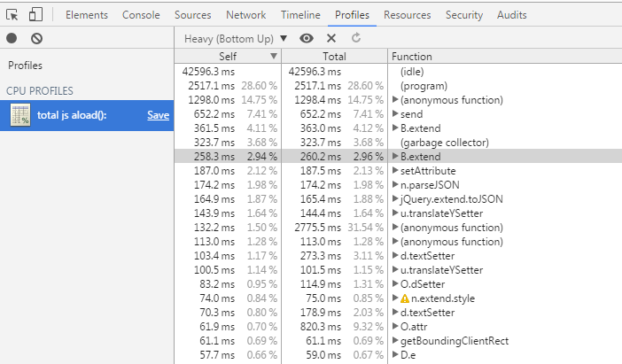
Task: Click the 2517.1 ms Total value
Action: coord(317,86)
